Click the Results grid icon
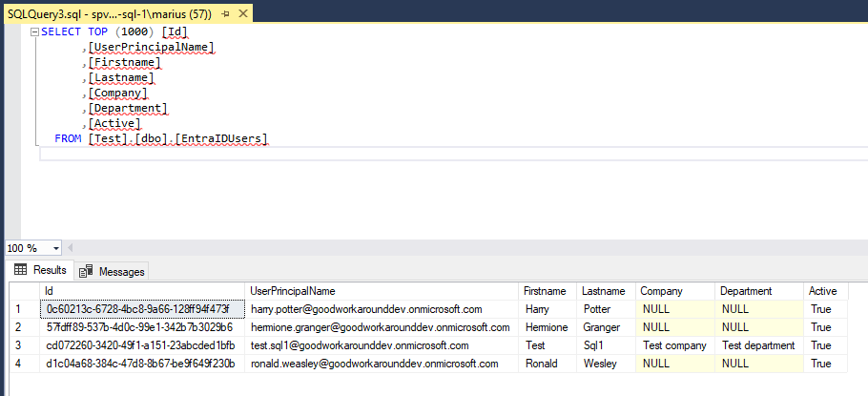The image size is (868, 396). (19, 271)
